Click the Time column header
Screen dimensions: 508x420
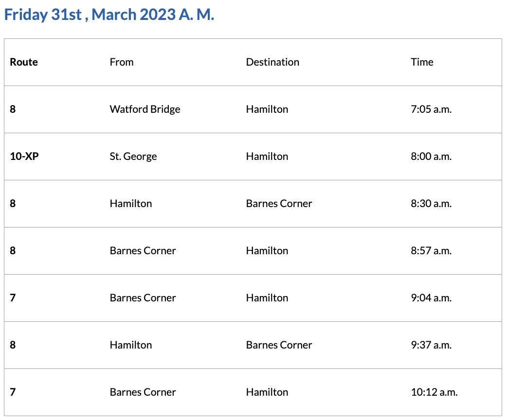tap(422, 62)
